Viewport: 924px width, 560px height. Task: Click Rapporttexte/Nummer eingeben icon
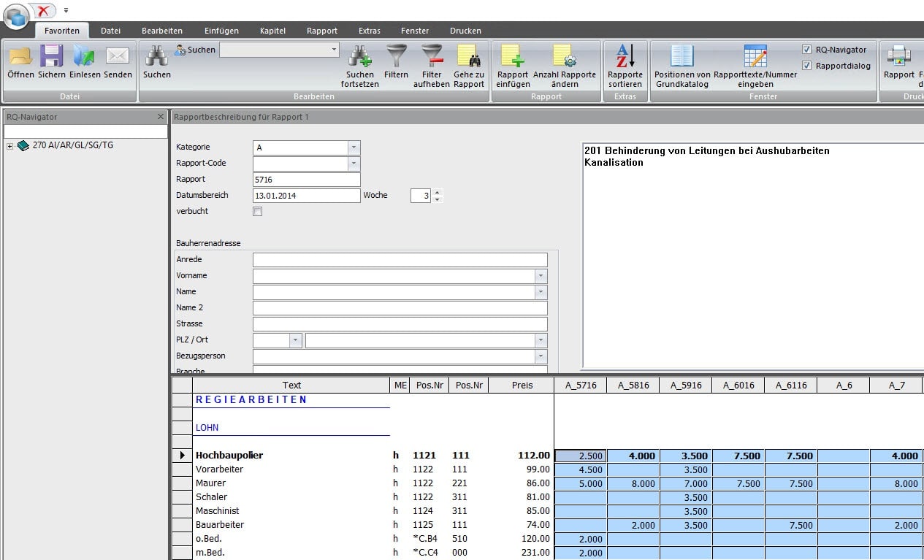[x=755, y=56]
